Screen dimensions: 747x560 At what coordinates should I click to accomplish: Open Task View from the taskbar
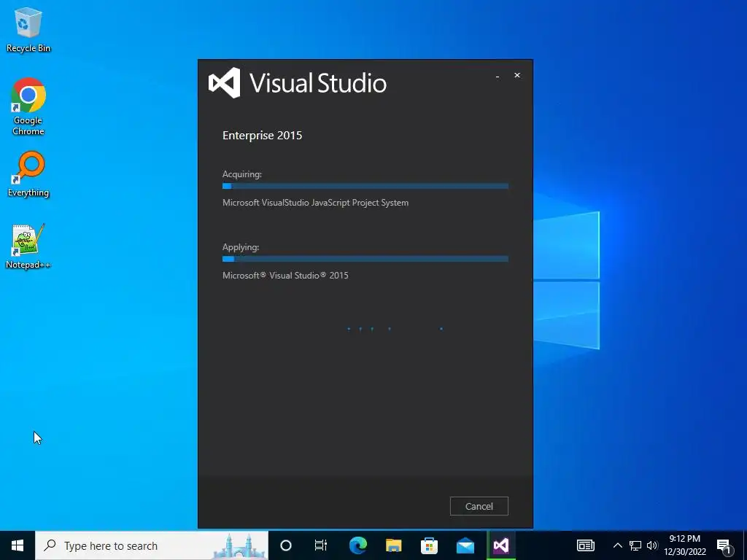click(321, 545)
